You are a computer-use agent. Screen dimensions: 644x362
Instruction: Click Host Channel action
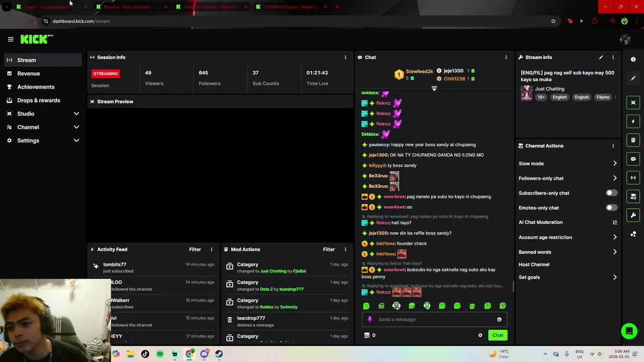[x=534, y=264]
